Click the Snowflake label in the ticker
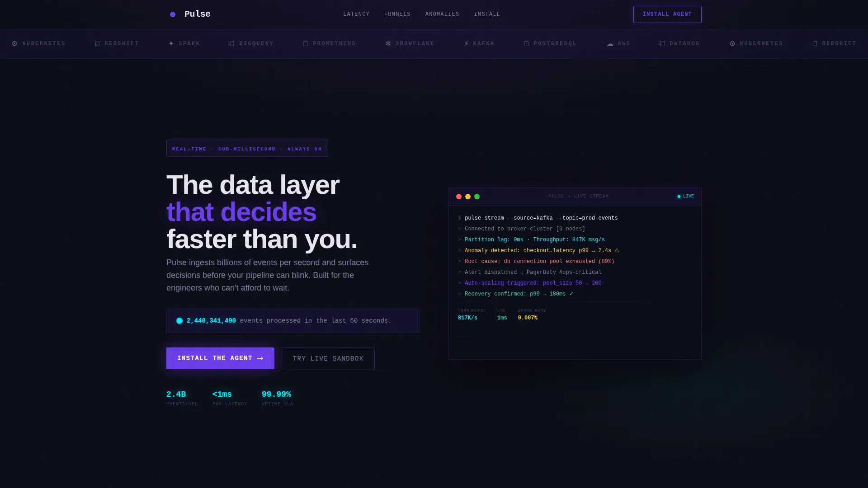The height and width of the screenshot is (488, 868). [x=415, y=44]
